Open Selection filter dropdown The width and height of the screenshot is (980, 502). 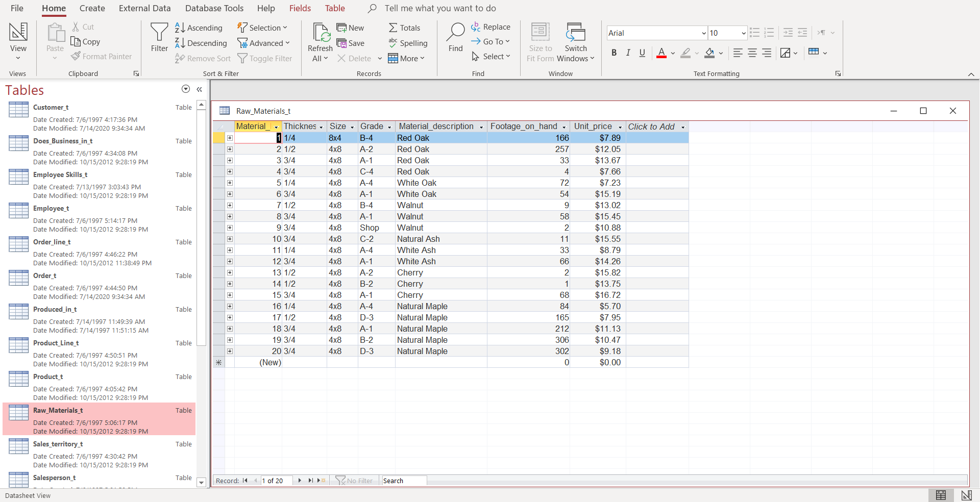(262, 28)
